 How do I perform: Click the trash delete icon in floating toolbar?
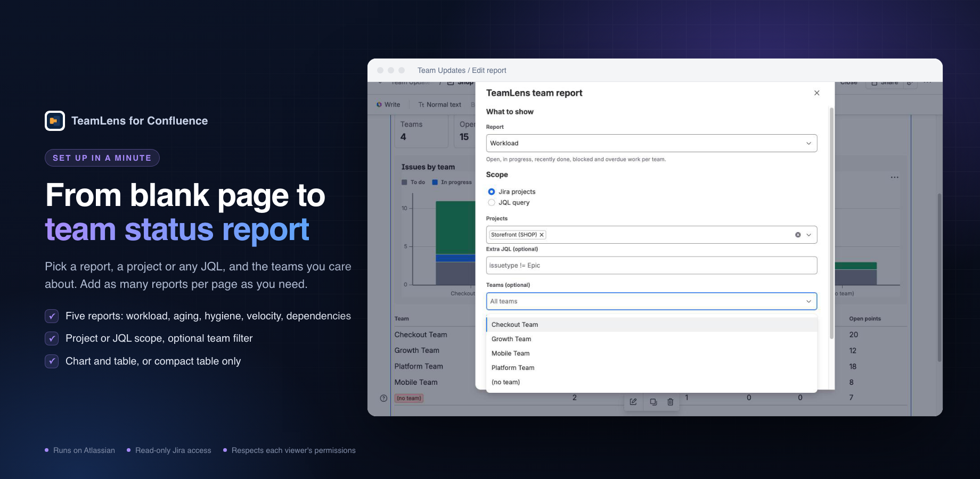671,402
